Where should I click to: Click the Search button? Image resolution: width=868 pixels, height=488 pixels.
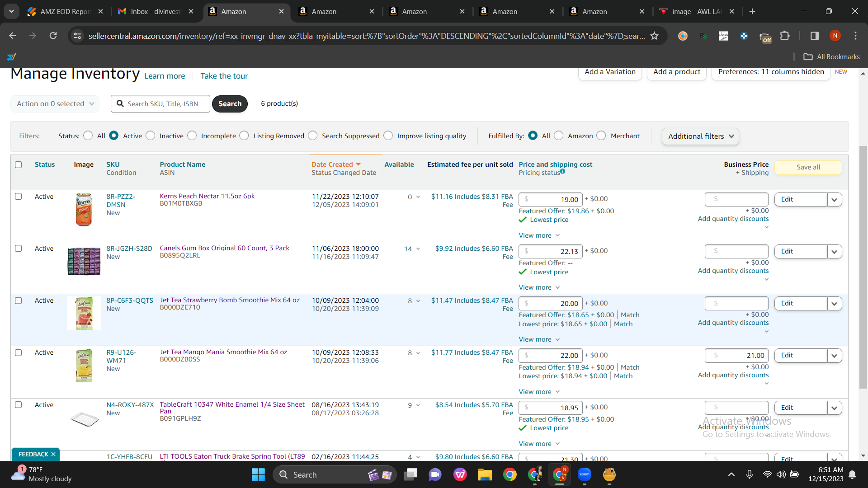(x=230, y=104)
